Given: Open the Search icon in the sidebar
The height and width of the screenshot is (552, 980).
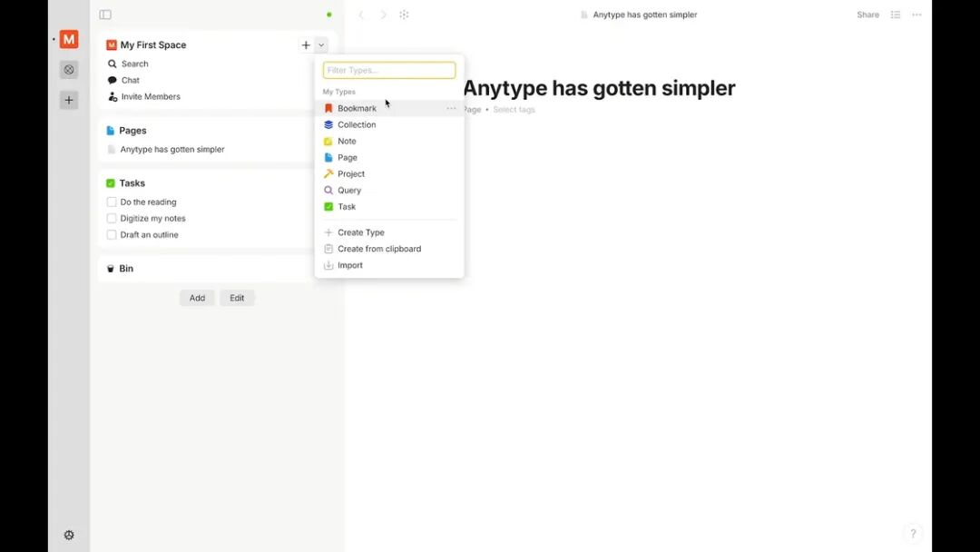Looking at the screenshot, I should coord(112,64).
